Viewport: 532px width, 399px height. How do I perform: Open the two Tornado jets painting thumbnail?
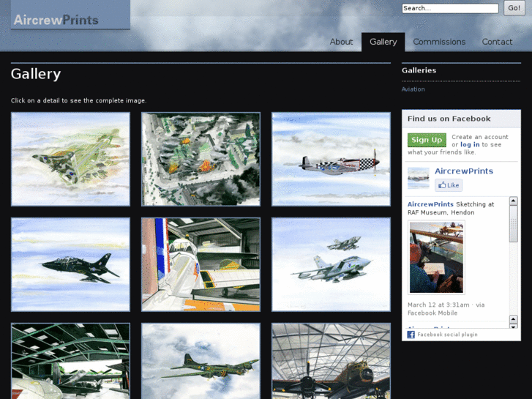(x=331, y=264)
